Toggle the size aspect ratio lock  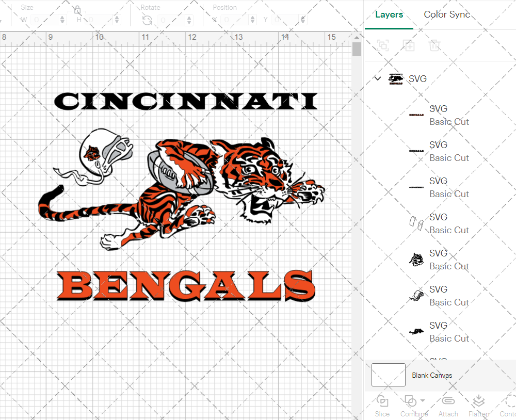coord(77,10)
